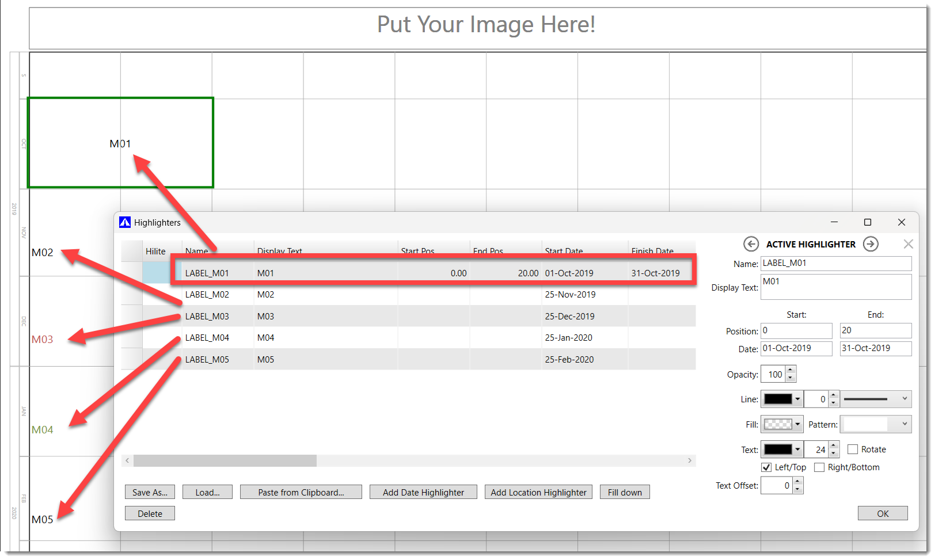This screenshot has width=935, height=560.
Task: Go to next active highlighter arrow
Action: tap(871, 244)
